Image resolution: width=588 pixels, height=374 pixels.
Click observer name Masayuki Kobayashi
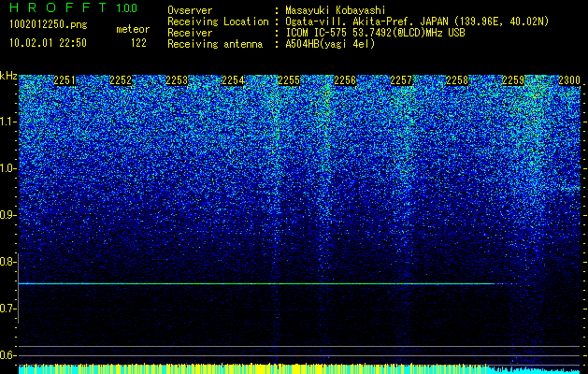point(336,10)
